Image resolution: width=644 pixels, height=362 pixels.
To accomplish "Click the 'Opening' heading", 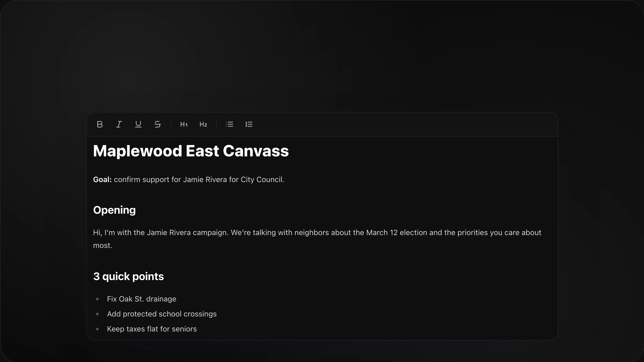I will (x=114, y=210).
